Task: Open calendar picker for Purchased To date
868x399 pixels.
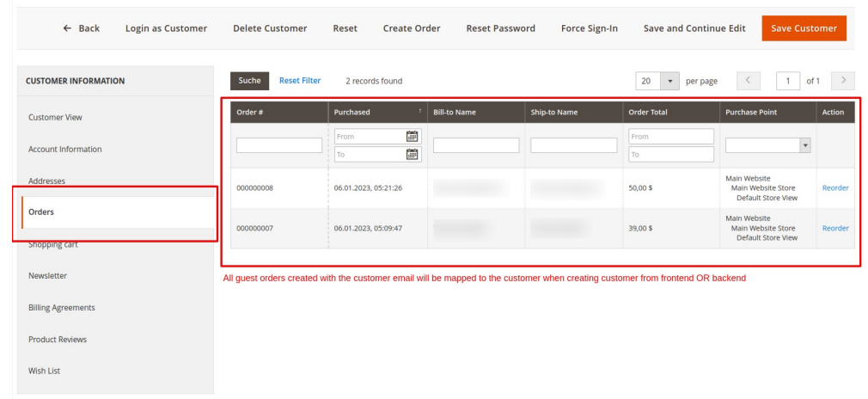Action: coord(412,155)
